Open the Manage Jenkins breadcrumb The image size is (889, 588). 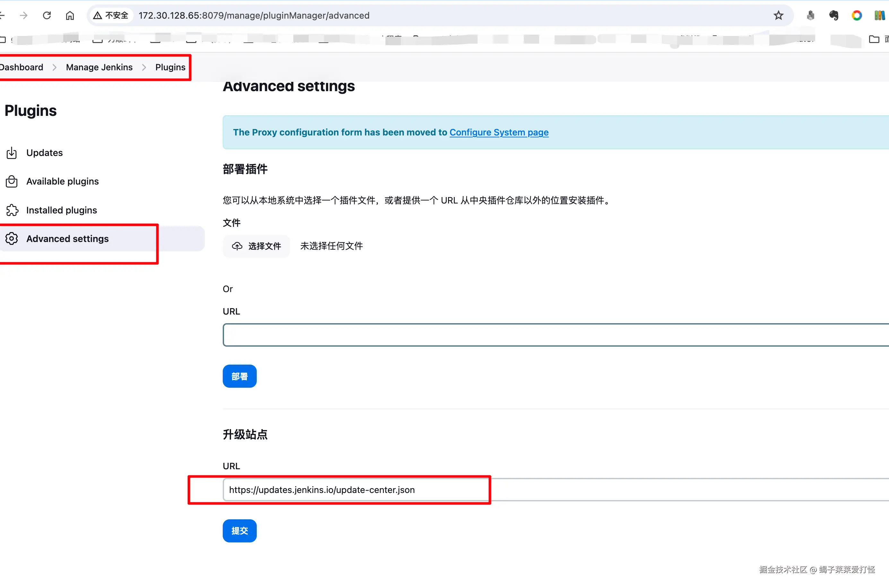pos(99,67)
